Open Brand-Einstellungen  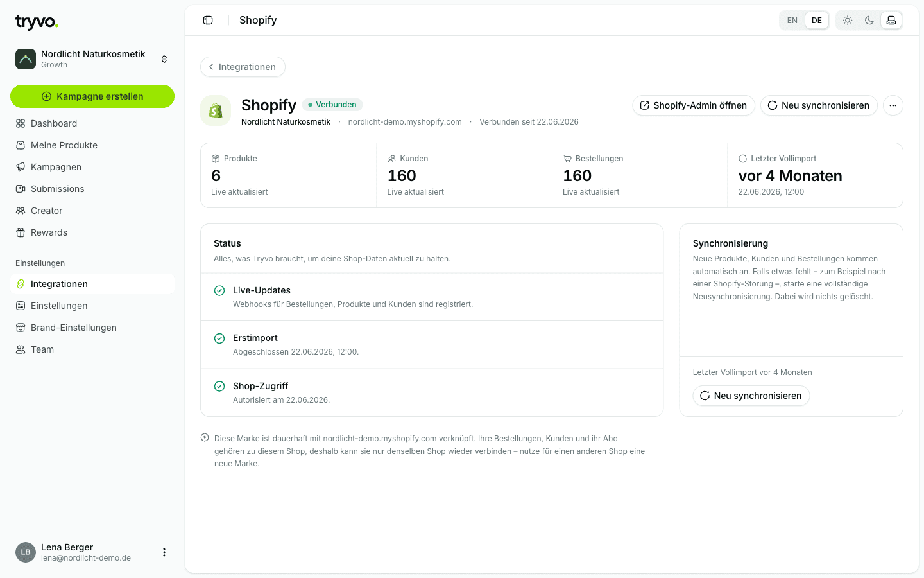92,328
